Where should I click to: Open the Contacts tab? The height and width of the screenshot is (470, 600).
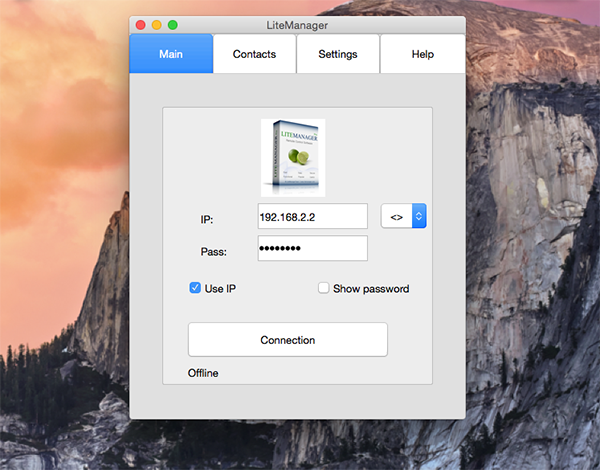click(x=254, y=54)
